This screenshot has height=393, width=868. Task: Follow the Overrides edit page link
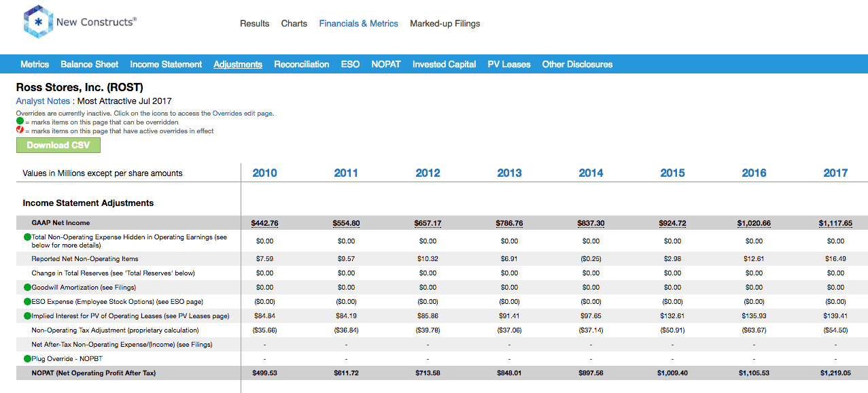243,114
